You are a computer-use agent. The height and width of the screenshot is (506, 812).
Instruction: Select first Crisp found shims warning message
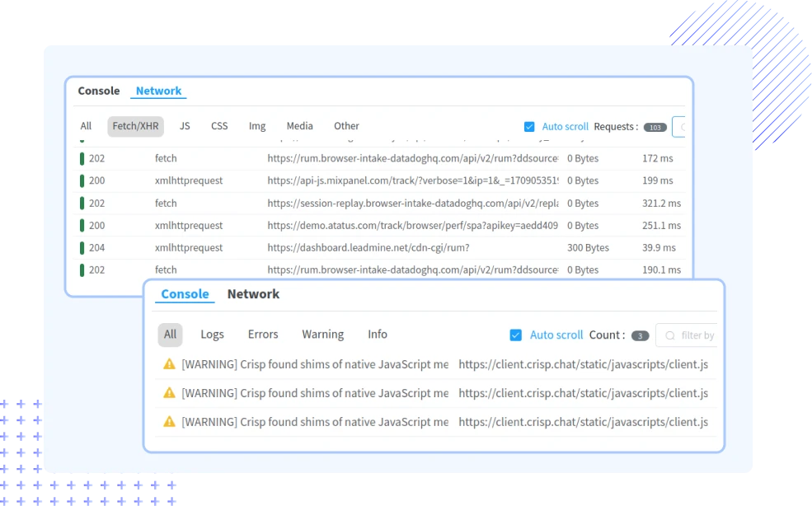point(315,364)
